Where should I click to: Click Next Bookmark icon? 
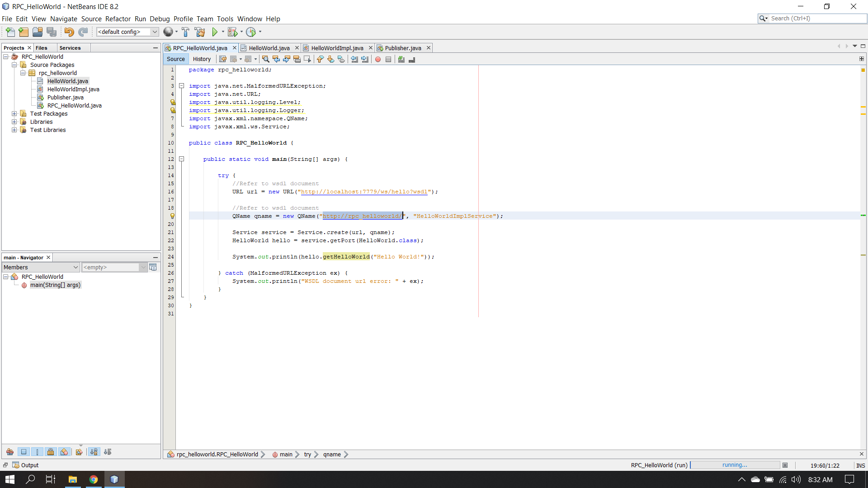(330, 59)
